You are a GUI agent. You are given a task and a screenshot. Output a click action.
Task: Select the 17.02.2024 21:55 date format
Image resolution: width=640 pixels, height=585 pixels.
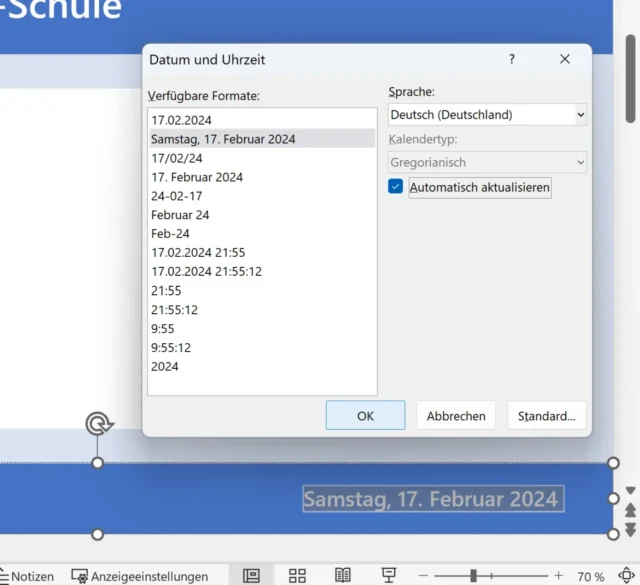click(x=198, y=253)
